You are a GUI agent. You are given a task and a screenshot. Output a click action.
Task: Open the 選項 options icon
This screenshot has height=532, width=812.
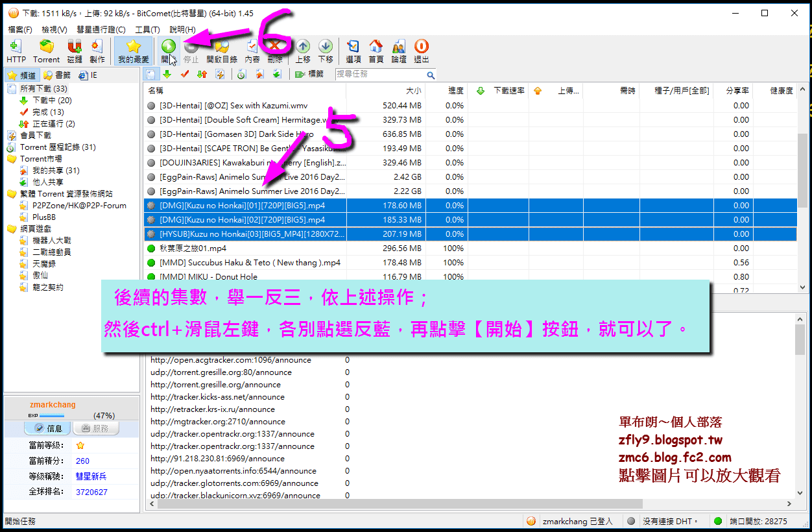click(353, 51)
